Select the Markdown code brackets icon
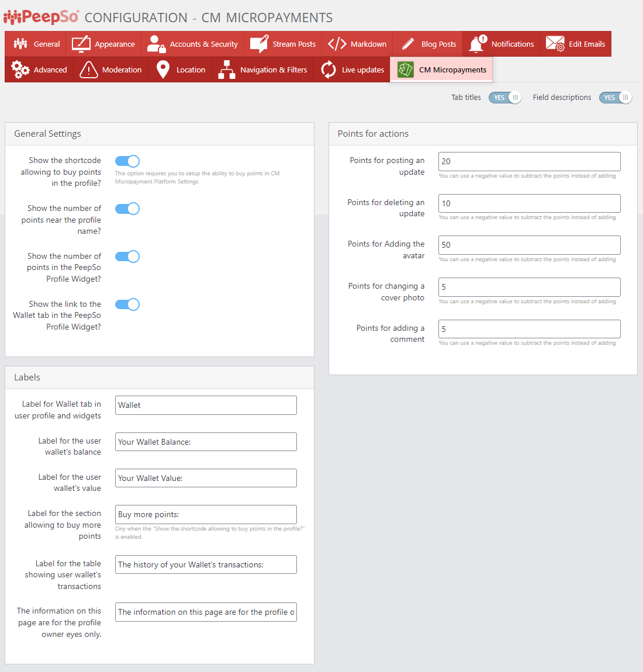643x672 pixels. click(337, 44)
